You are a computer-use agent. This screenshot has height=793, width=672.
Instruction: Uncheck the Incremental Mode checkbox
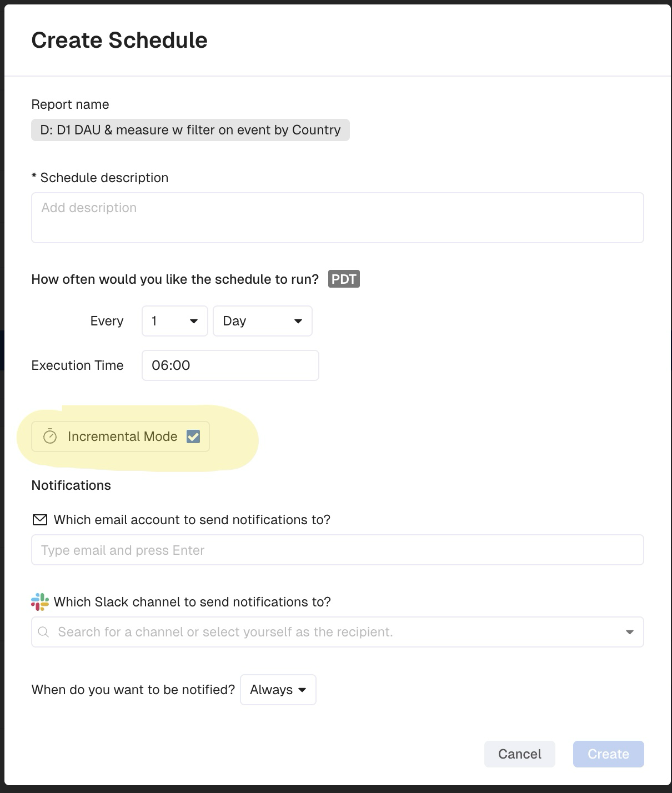click(x=193, y=436)
